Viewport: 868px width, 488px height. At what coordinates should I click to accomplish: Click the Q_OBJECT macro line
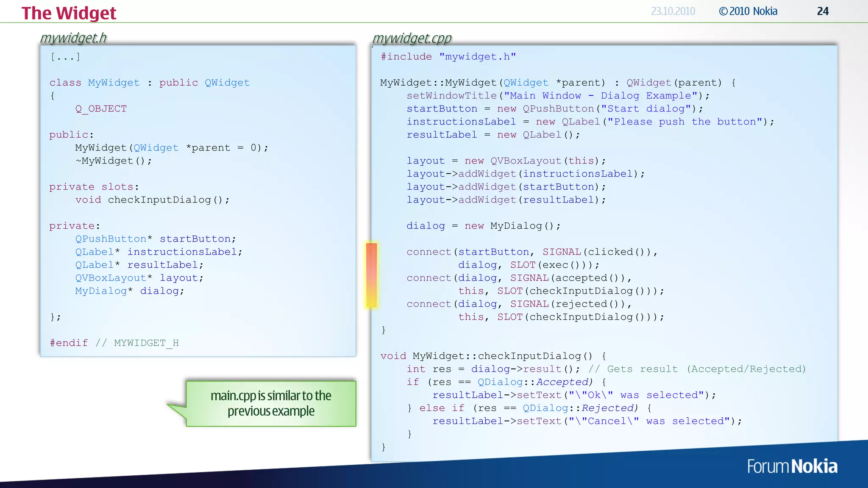point(101,109)
